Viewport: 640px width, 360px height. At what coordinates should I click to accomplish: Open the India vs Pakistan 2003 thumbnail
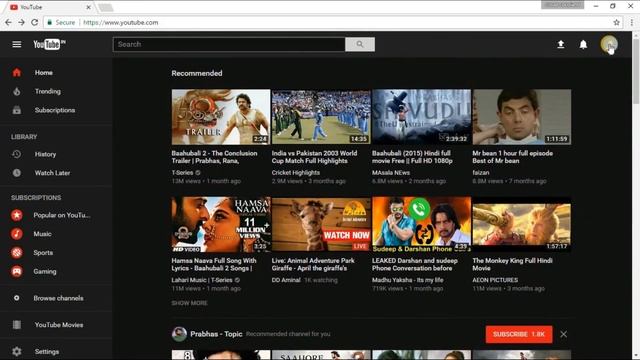tap(321, 117)
